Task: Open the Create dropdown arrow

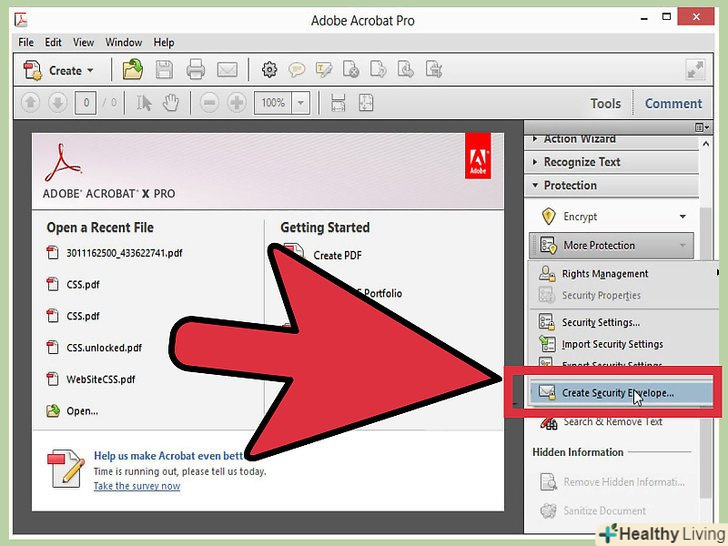Action: coord(91,71)
